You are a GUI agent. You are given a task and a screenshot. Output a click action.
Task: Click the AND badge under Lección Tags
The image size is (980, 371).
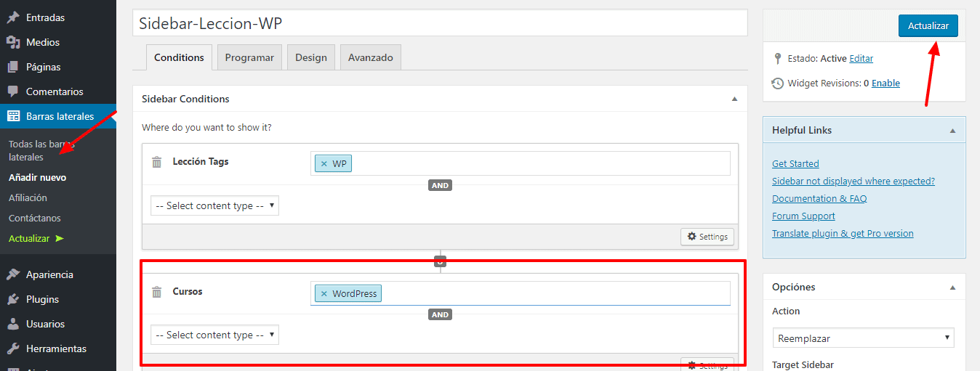click(x=440, y=185)
